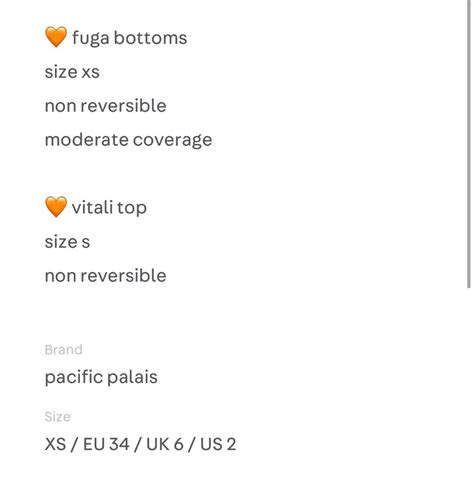Select the 'fuga bottoms' text
Screen dimensions: 474x477
click(x=130, y=38)
